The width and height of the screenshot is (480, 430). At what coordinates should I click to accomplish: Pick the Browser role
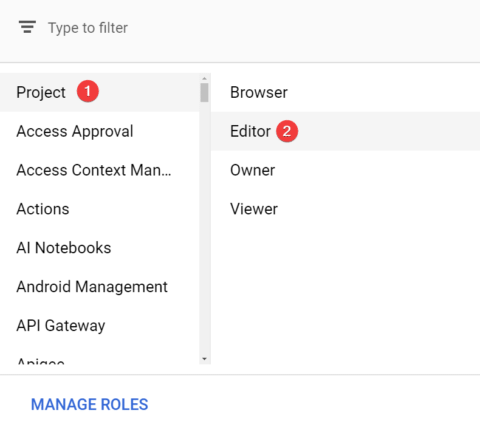coord(345,92)
